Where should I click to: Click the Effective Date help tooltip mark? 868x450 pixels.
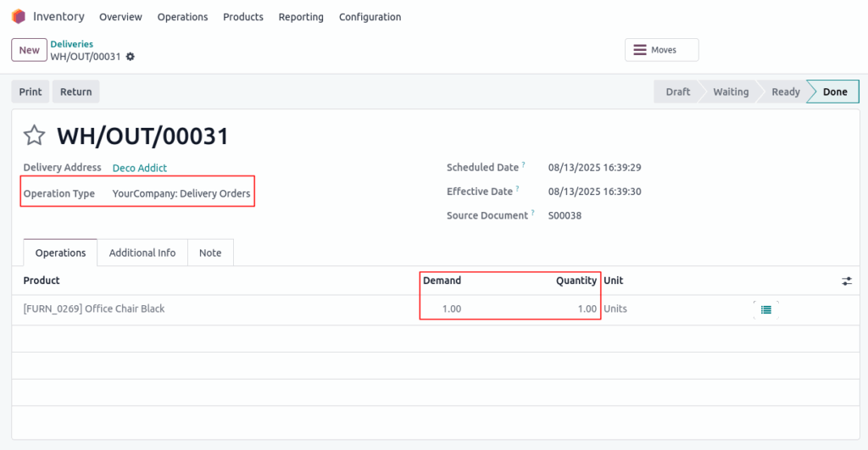tap(518, 189)
